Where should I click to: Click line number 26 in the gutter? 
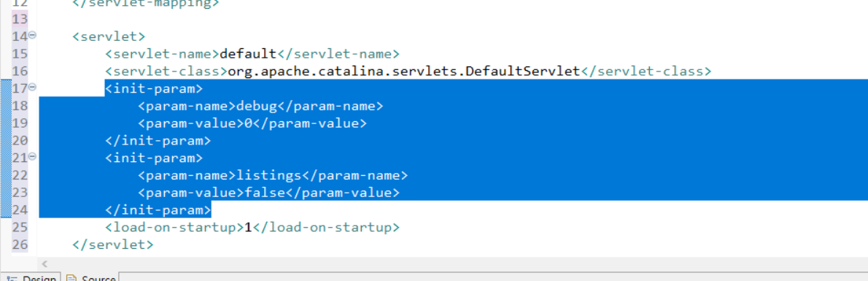click(x=20, y=245)
